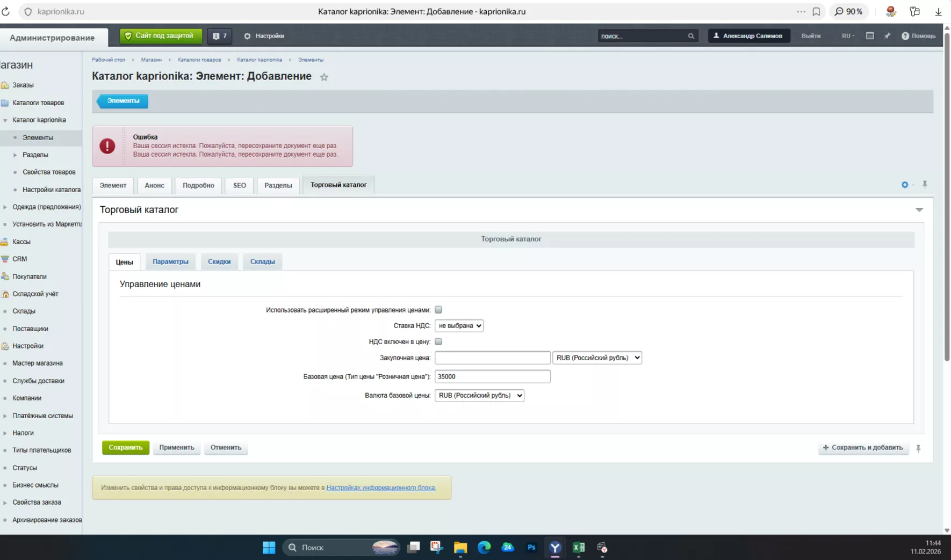The image size is (951, 560).
Task: Click the browser bookmark icon
Action: coord(816,11)
